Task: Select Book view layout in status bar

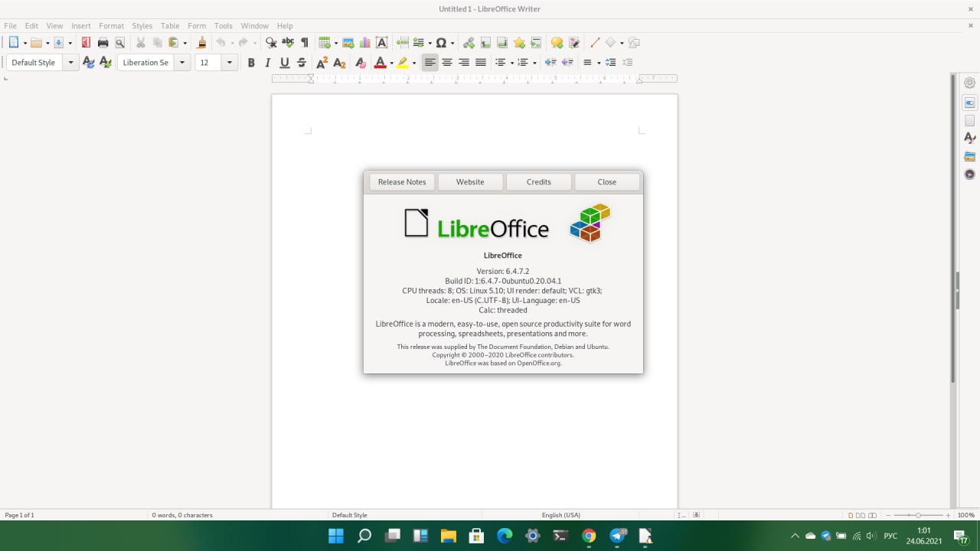Action: (872, 515)
